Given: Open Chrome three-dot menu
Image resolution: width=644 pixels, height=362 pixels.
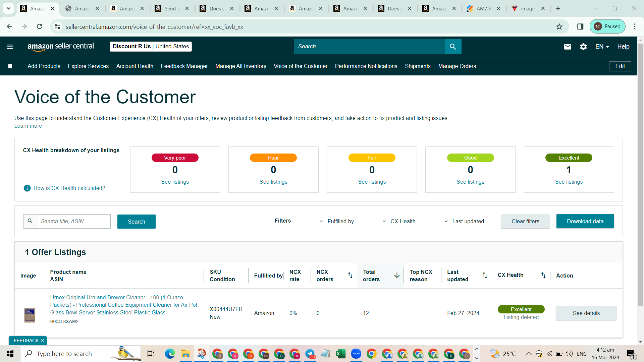Looking at the screenshot, I should pyautogui.click(x=635, y=26).
